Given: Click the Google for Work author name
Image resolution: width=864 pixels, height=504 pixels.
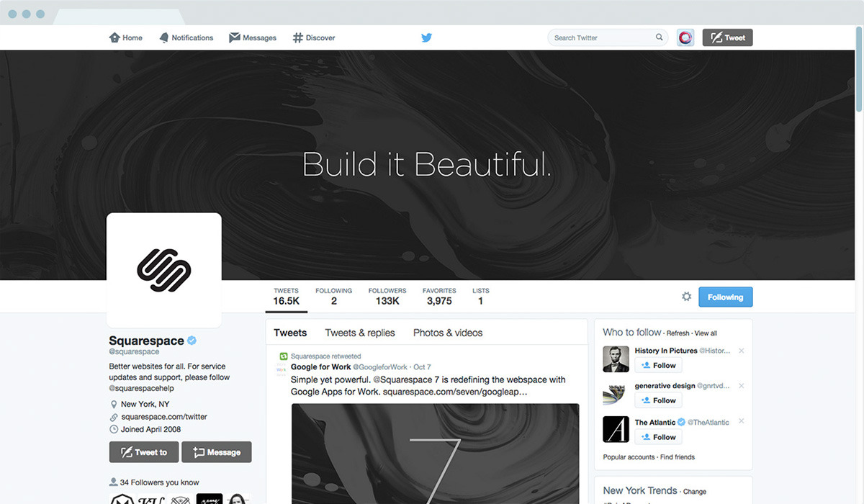Looking at the screenshot, I should pos(320,367).
